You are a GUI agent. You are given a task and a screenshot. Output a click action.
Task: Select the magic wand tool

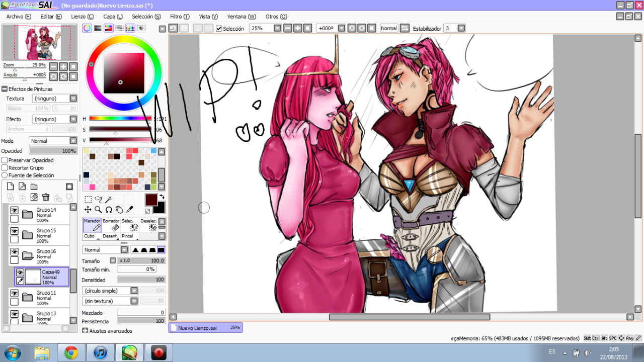click(109, 200)
